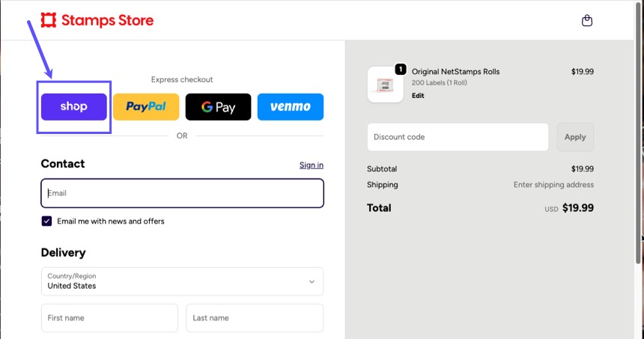The width and height of the screenshot is (644, 339).
Task: Open the NetStamps Rolls product thumbnail
Action: (385, 85)
